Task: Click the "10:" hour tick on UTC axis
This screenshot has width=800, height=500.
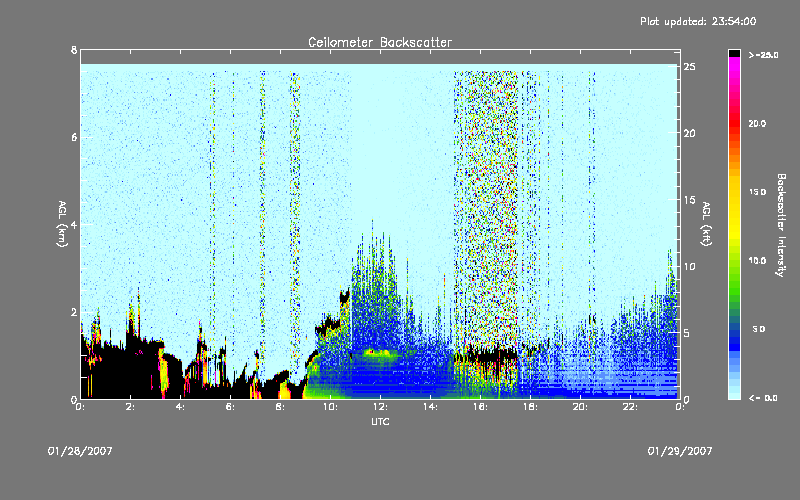Action: point(330,407)
